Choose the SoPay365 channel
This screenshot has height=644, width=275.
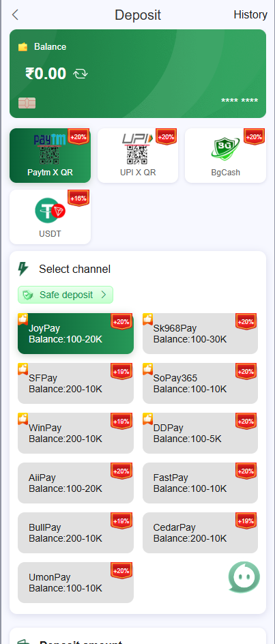(x=200, y=383)
